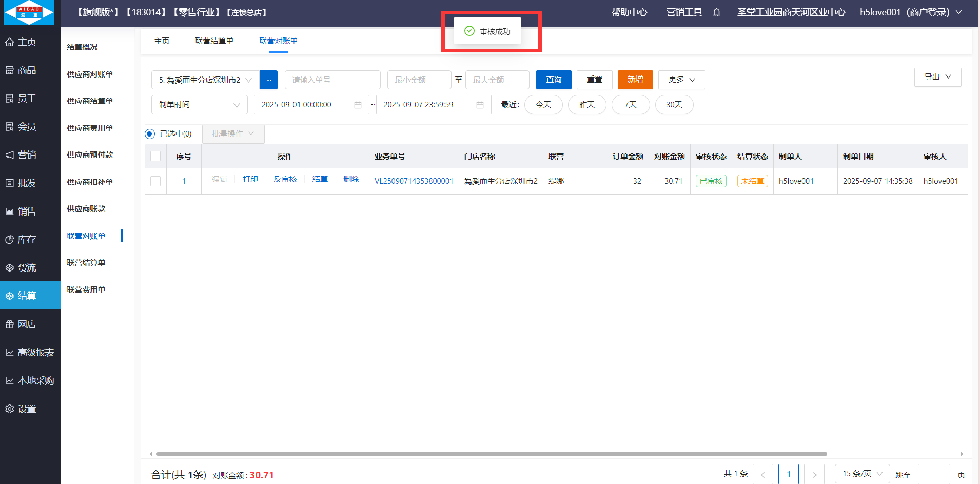Click calendar icon in start date field
The width and height of the screenshot is (980, 484).
point(358,105)
